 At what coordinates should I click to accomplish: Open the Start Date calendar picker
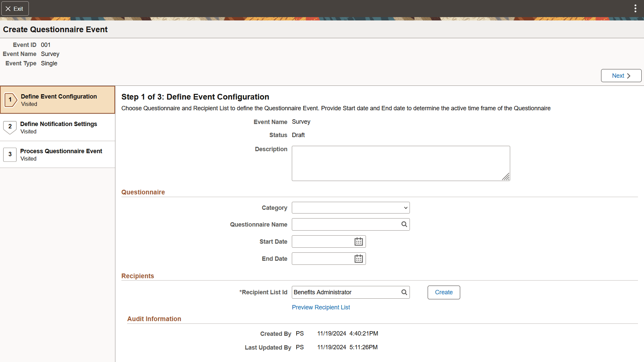tap(359, 241)
